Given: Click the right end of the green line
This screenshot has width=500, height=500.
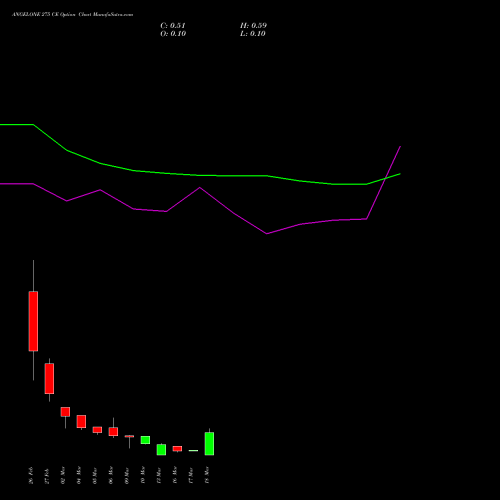Looking at the screenshot, I should click(400, 174).
